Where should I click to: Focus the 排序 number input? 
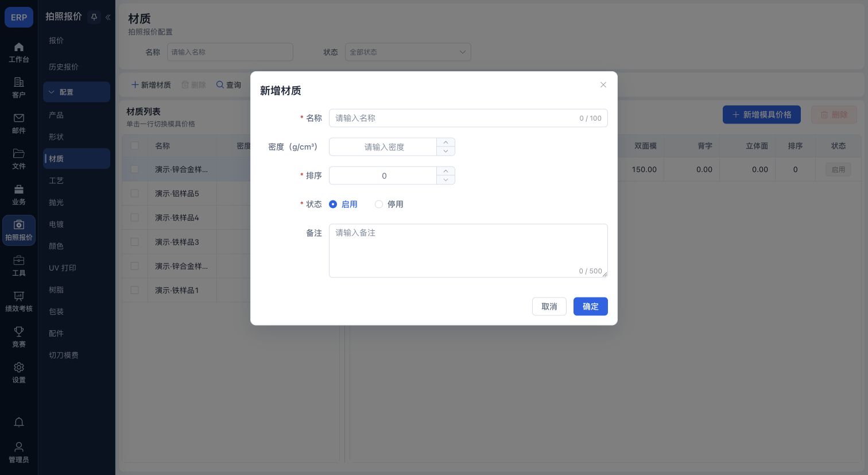pyautogui.click(x=383, y=176)
